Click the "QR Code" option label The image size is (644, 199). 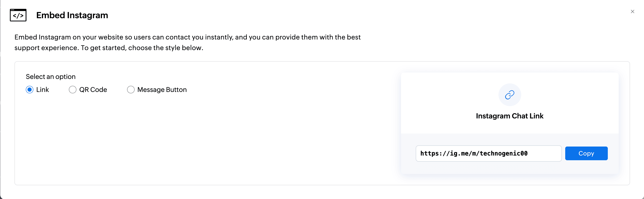[x=93, y=90]
